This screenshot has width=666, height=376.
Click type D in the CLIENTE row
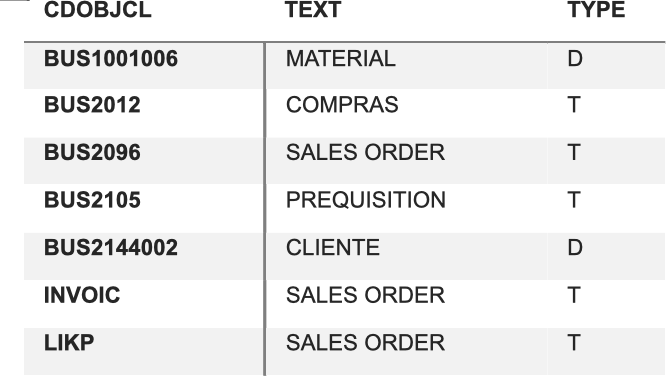click(575, 248)
